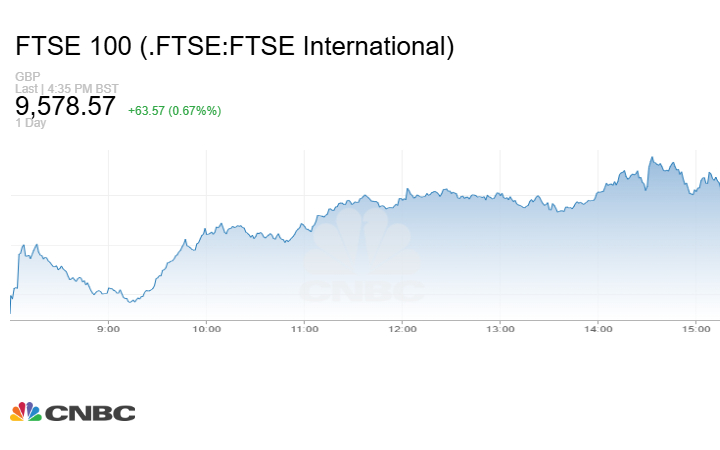Click the green +63.57 (0.67%) change value
The image size is (720, 450).
[x=174, y=109]
